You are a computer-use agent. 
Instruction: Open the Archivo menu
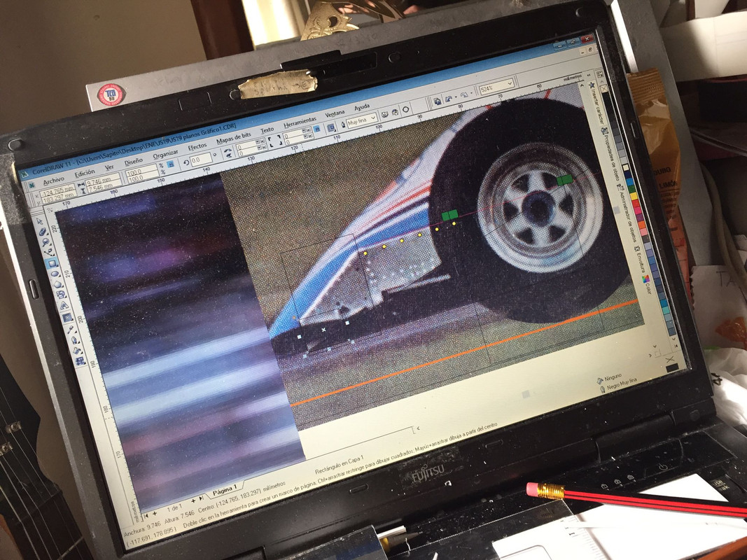tap(53, 181)
